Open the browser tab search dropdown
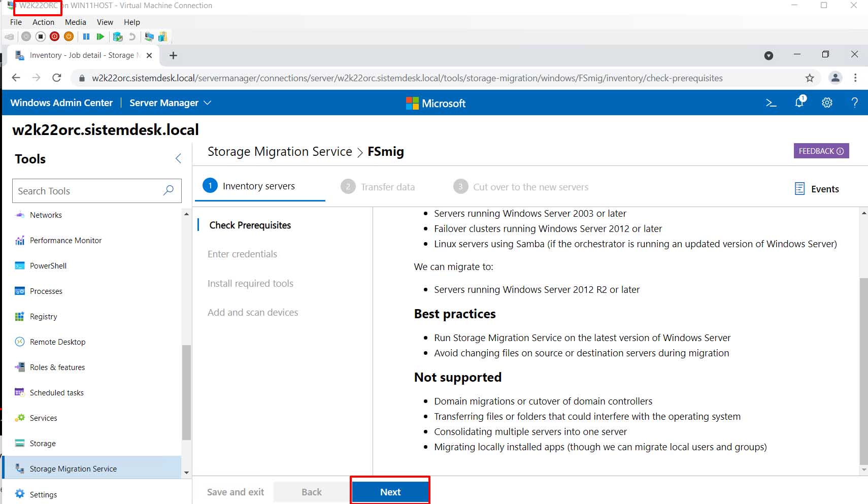868x504 pixels. tap(769, 55)
